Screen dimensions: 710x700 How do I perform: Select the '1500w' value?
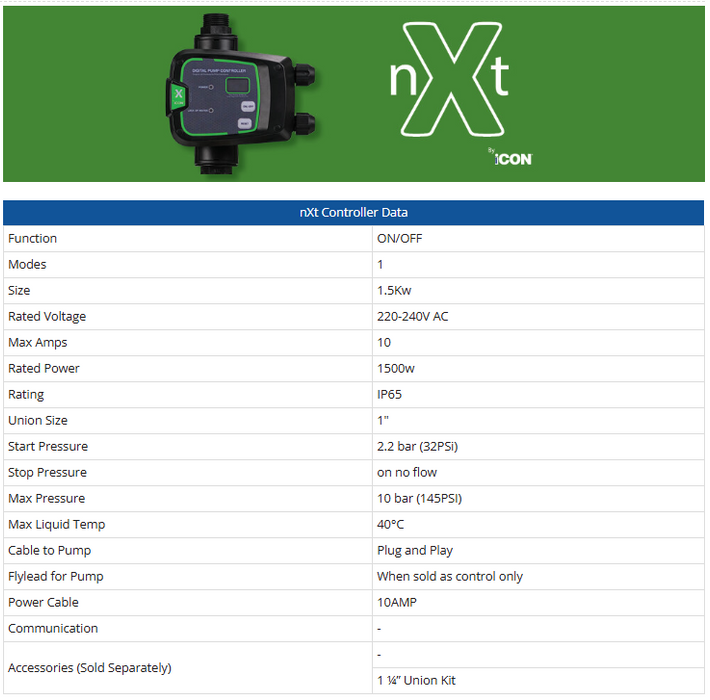pos(396,369)
